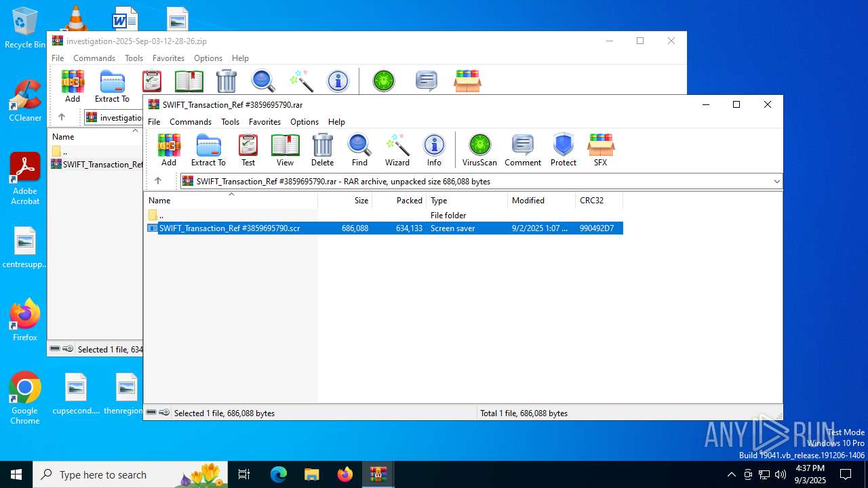Click the Find toolbar icon
Screen dimensions: 868x488
[x=359, y=150]
